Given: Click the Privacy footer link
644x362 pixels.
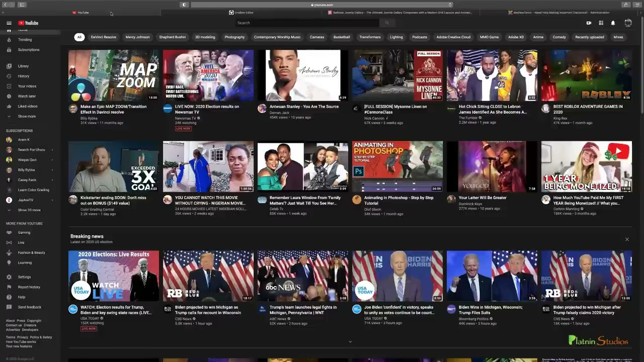Looking at the screenshot, I should click(x=23, y=337).
